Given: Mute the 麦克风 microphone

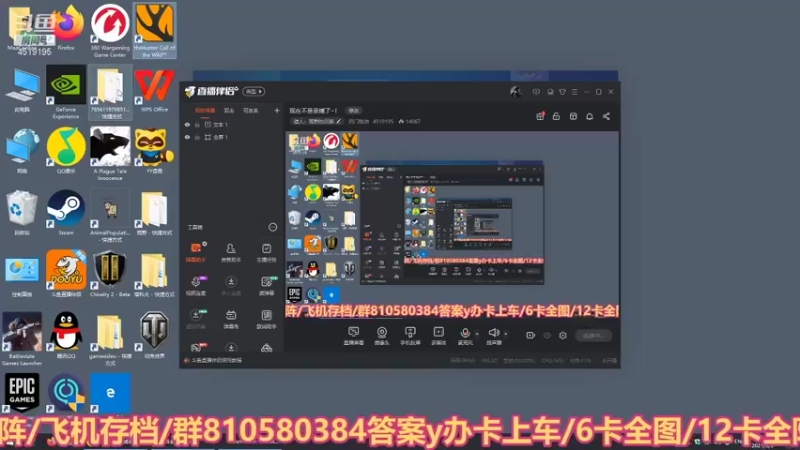Looking at the screenshot, I should tap(465, 336).
